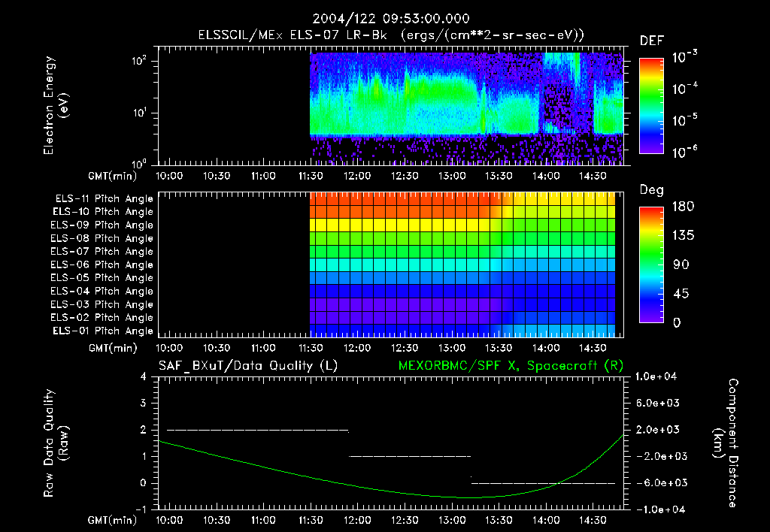
Task: Select the ELS-03 Pitch Angle row label
Action: [x=102, y=304]
